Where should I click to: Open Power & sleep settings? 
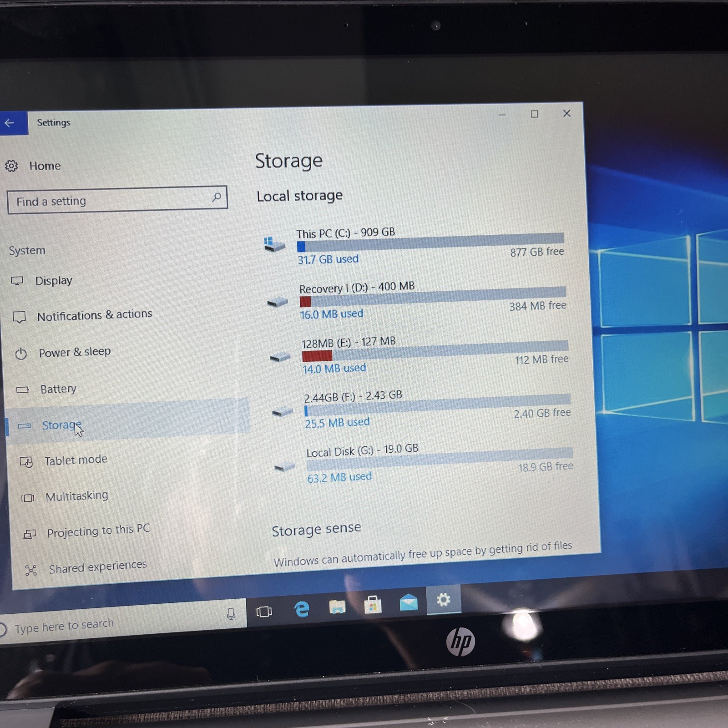click(75, 352)
